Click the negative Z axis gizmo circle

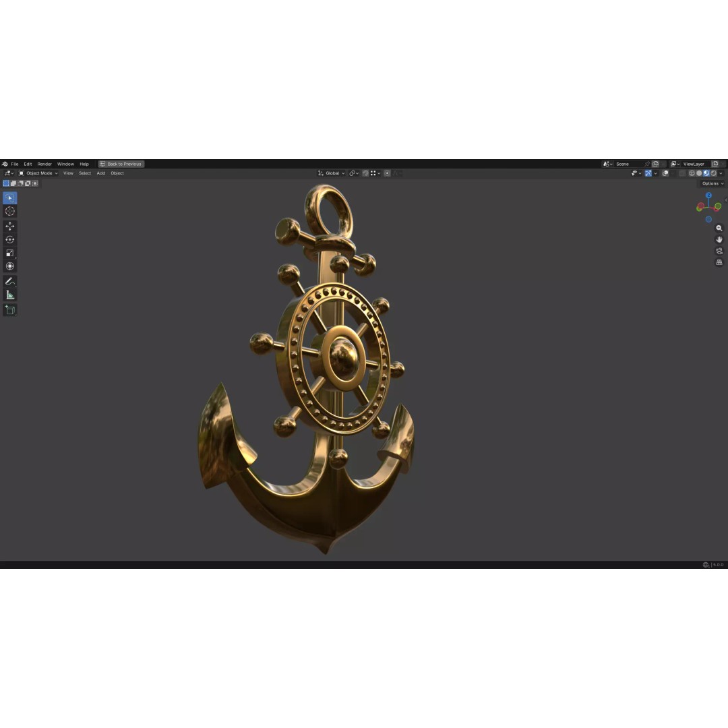[x=708, y=219]
